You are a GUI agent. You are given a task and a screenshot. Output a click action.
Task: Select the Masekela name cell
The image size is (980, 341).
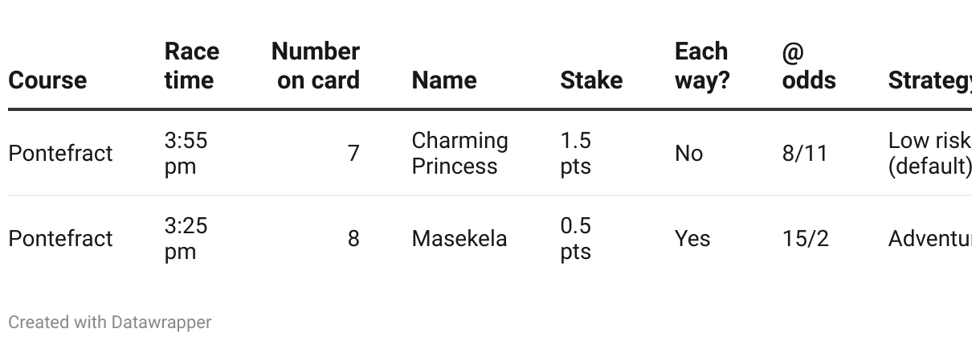459,239
